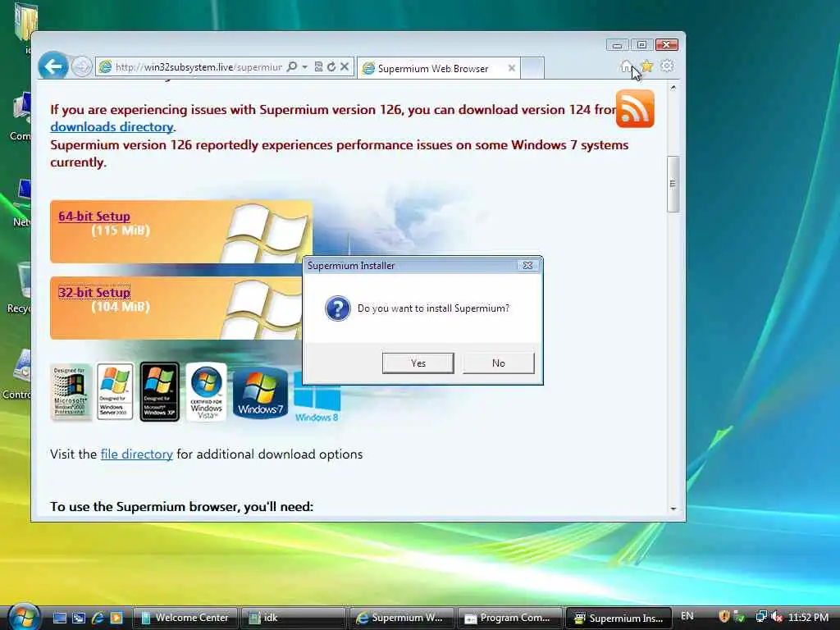The width and height of the screenshot is (840, 630).
Task: Switch to idk taskbar button
Action: click(x=293, y=619)
